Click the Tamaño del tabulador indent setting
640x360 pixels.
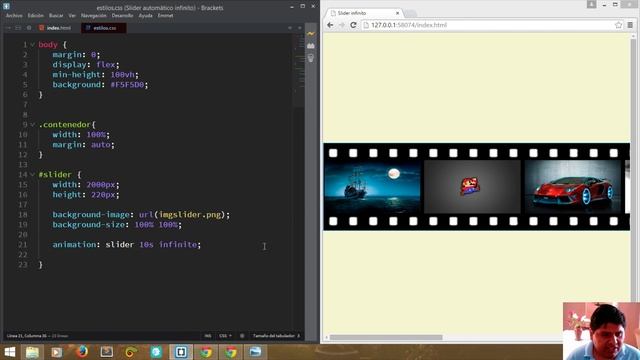tap(276, 336)
